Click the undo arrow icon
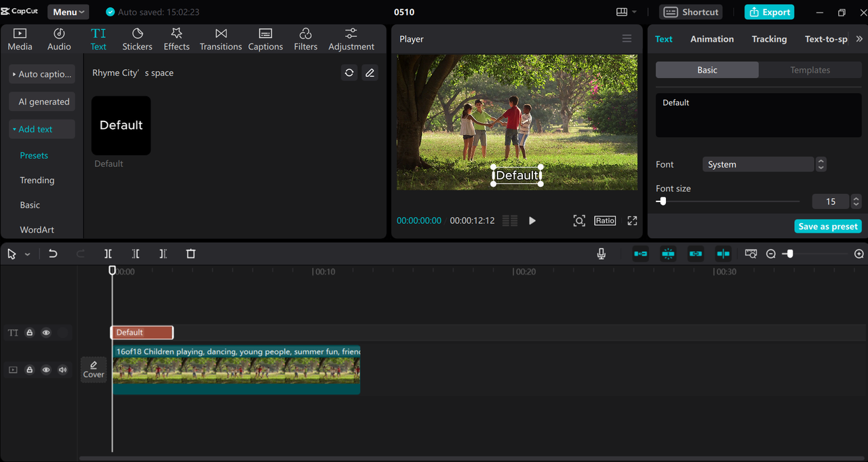Screen dimensions: 868x462 click(53, 254)
